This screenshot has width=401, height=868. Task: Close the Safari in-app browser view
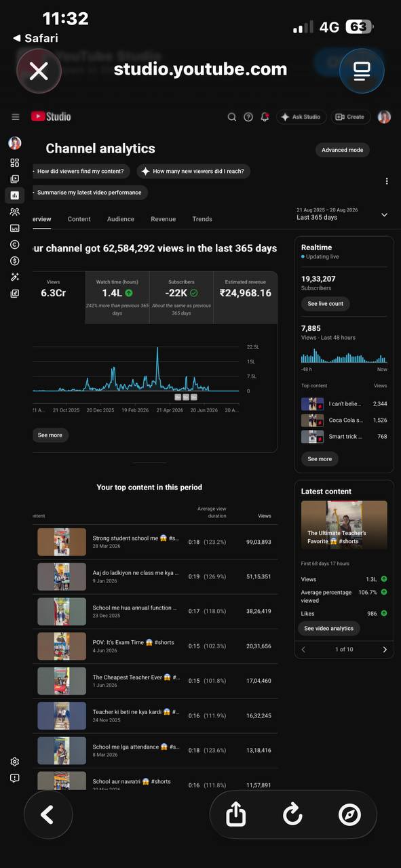39,71
